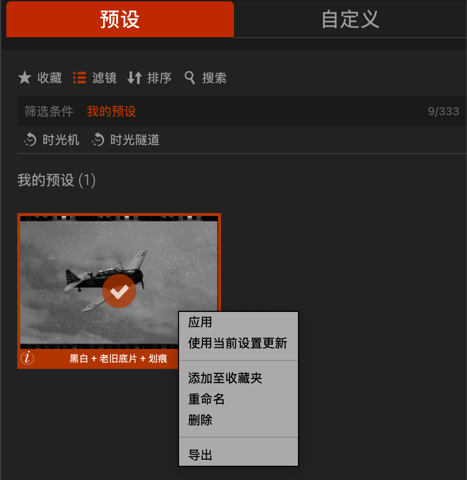Screen dimensions: 467x480
Task: Click the star icon for 收藏 favorites
Action: point(25,78)
